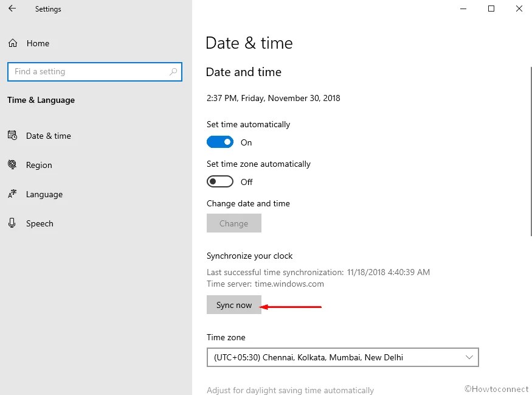Open the Region settings icon

(13, 165)
